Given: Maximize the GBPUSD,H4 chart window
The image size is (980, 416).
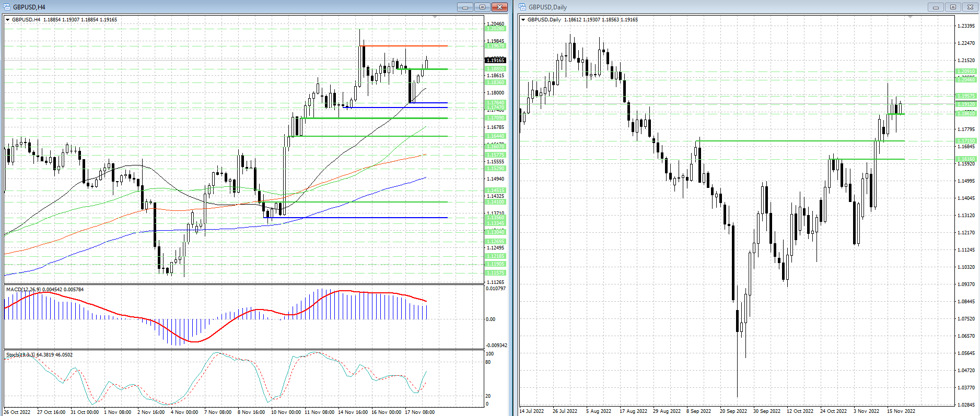Looking at the screenshot, I should coord(482,7).
